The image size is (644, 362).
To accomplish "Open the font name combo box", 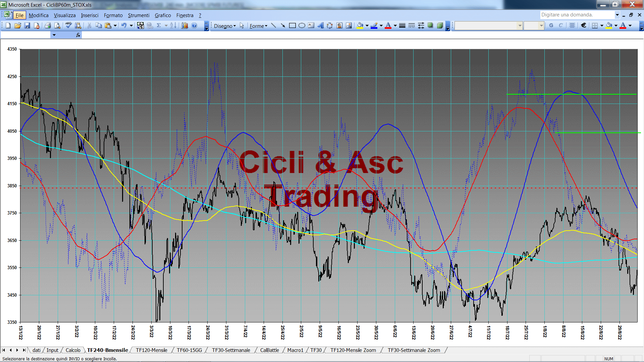I will 489,25.
